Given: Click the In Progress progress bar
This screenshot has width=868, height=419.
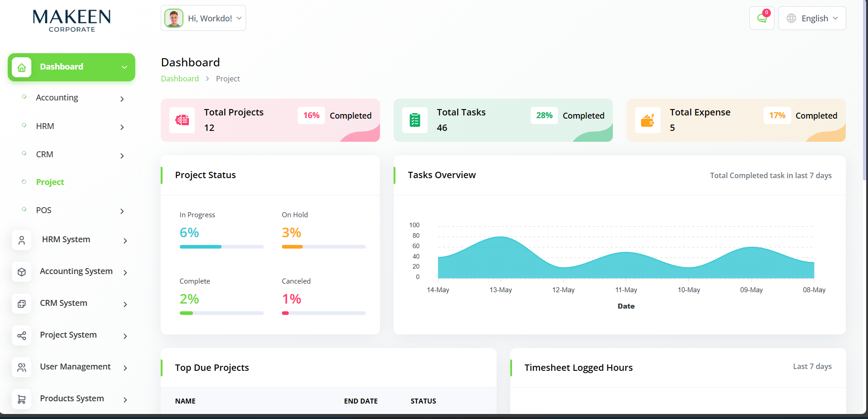Looking at the screenshot, I should 222,247.
